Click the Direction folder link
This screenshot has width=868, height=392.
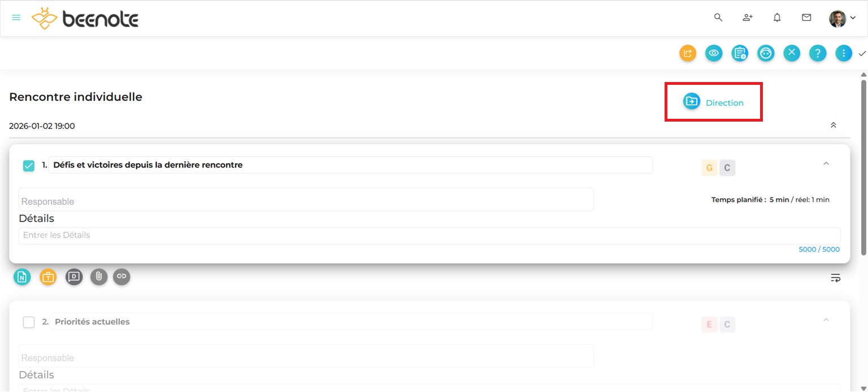(713, 102)
